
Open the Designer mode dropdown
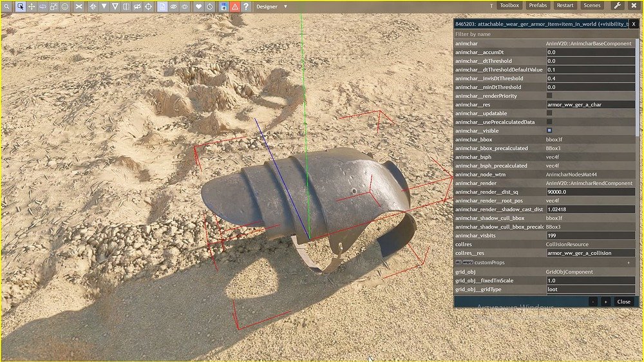coord(272,6)
